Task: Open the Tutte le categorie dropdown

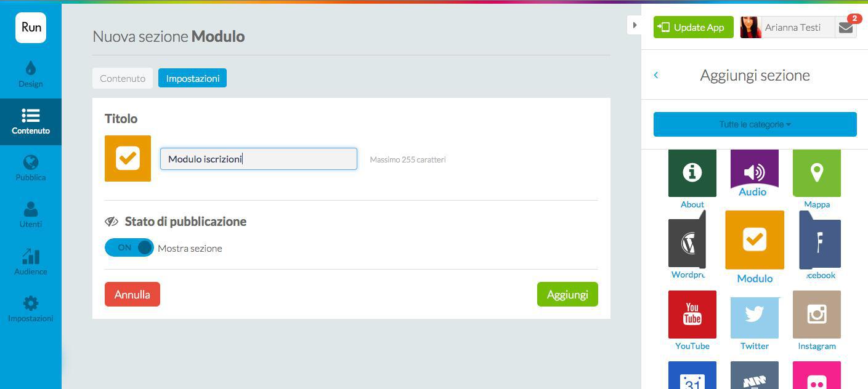Action: tap(755, 124)
